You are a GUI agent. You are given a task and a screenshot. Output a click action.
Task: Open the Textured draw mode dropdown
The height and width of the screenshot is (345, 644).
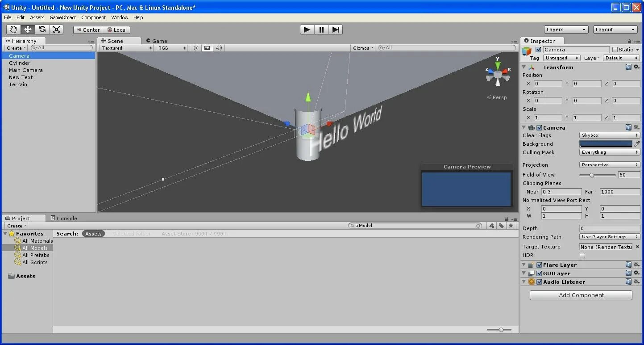coord(126,48)
